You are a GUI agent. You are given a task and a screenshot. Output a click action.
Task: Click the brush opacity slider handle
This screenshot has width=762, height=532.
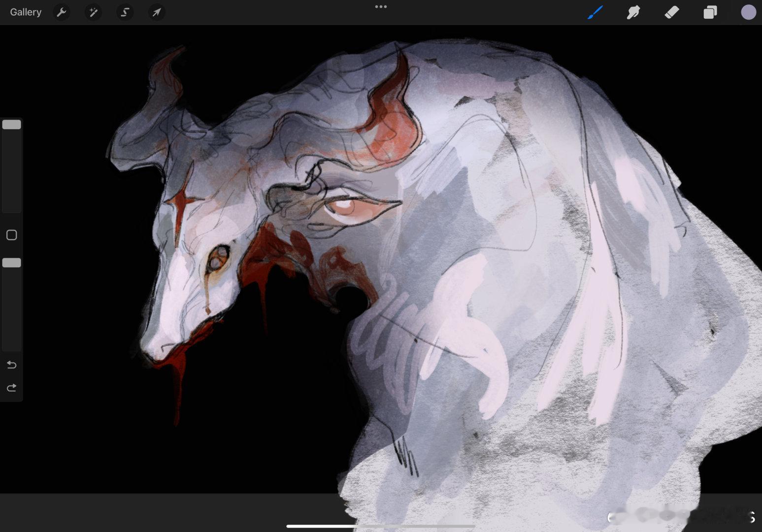[11, 263]
